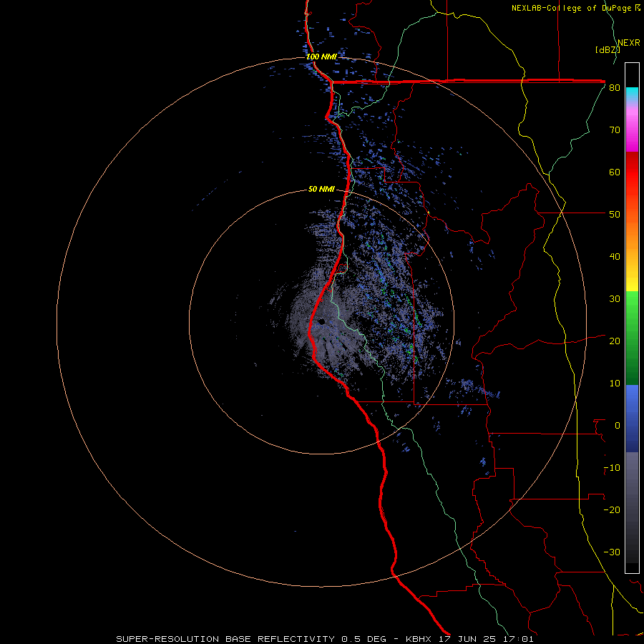The width and height of the screenshot is (644, 644).
Task: Click the [dBZ] units label
Action: coord(608,49)
